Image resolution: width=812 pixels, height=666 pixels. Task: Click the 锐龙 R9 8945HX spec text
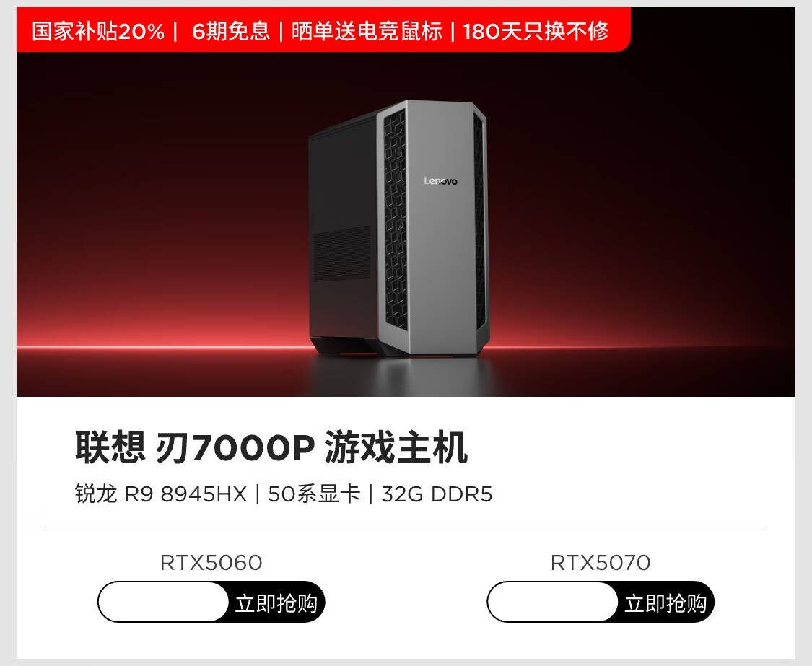click(161, 494)
